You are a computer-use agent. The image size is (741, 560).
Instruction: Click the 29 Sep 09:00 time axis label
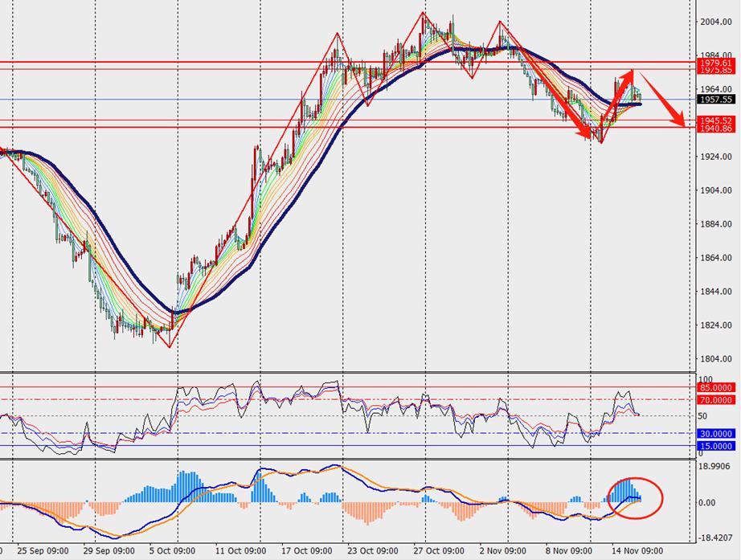tap(108, 551)
